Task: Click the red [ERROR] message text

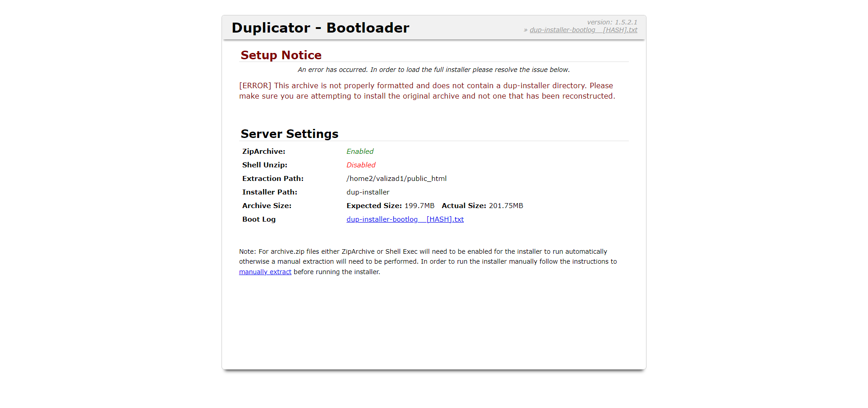Action: 427,91
